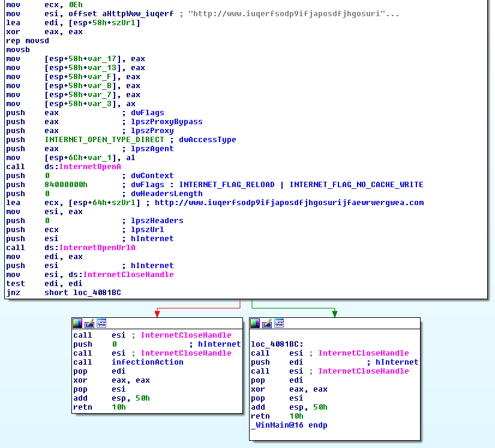Click the full iuqerf...ergwea.com URL comment
Viewport: 495px width, 448px height.
(x=289, y=203)
